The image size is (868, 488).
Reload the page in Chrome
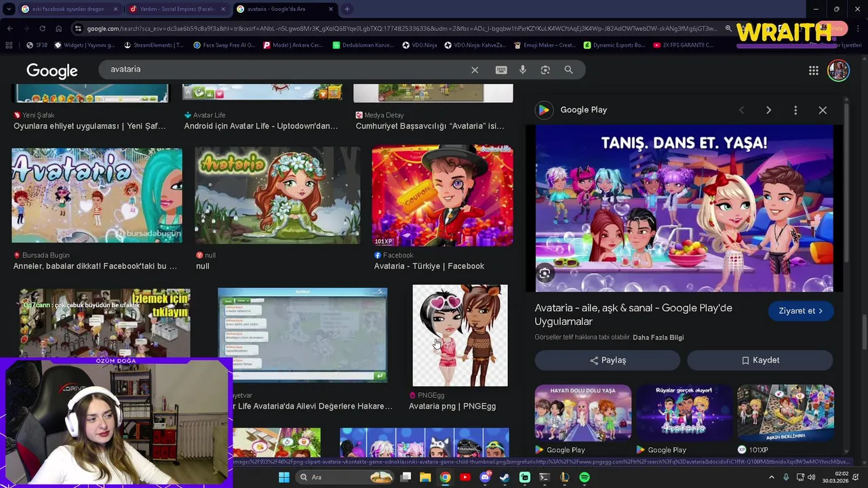tap(42, 28)
